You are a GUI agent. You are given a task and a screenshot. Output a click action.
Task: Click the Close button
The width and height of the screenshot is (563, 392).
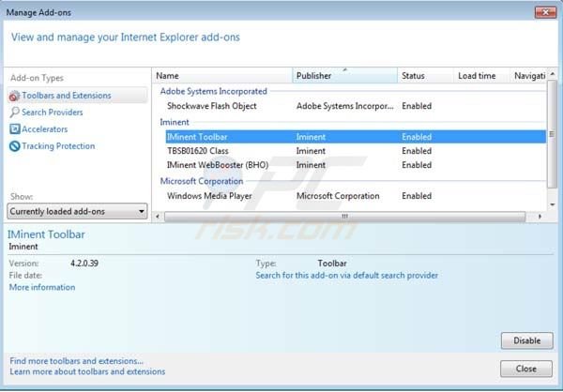(x=526, y=369)
